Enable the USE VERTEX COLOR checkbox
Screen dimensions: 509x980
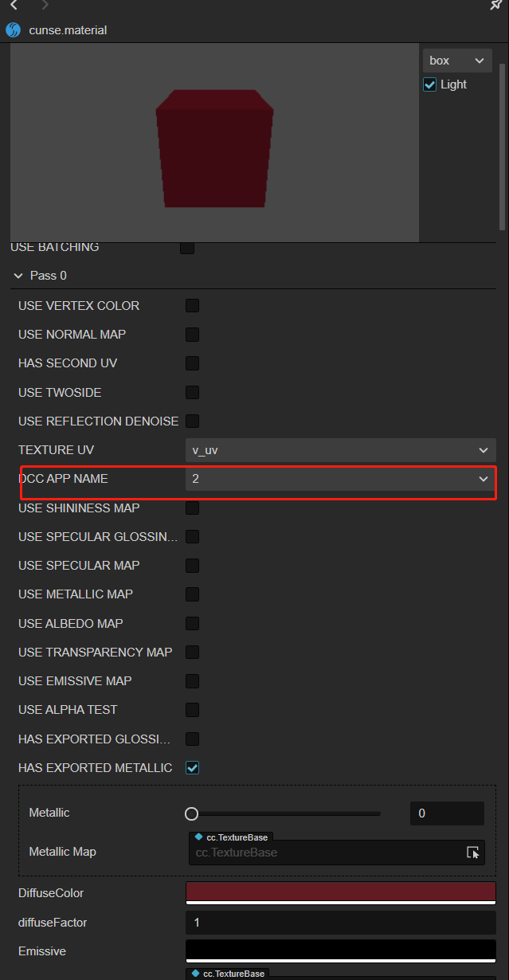[192, 306]
